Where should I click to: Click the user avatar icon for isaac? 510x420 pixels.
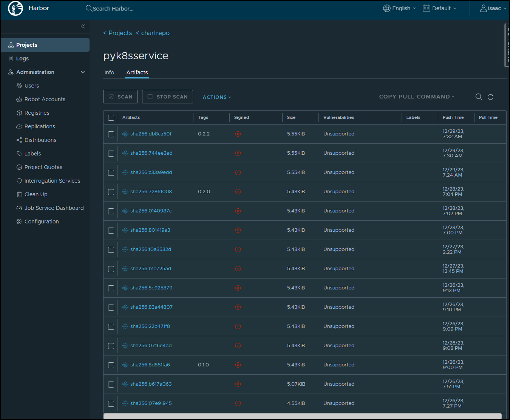(x=484, y=8)
